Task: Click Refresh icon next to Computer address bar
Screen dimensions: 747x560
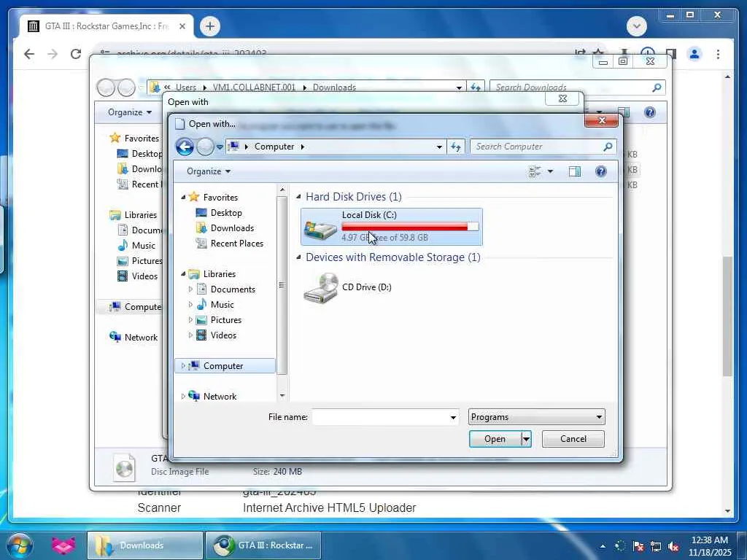Action: click(456, 147)
